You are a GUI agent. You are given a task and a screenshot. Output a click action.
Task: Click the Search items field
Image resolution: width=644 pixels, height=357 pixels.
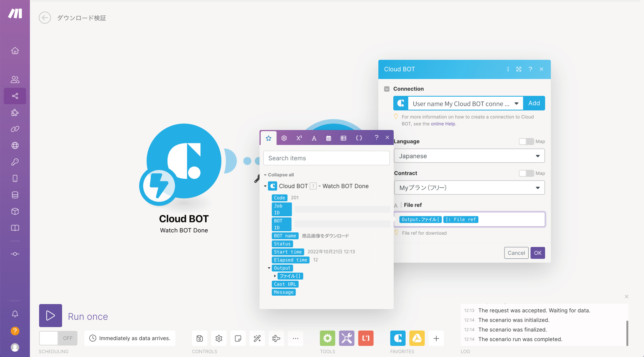327,158
